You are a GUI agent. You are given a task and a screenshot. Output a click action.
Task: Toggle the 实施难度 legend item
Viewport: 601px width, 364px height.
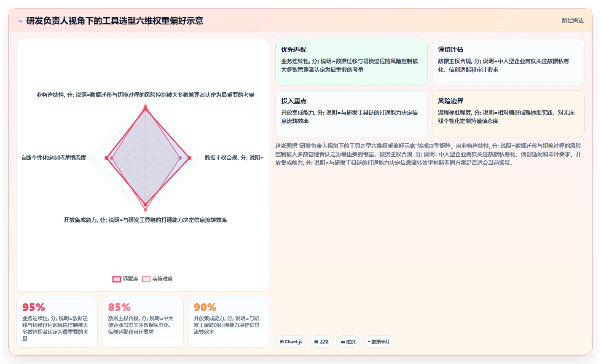pyautogui.click(x=157, y=279)
